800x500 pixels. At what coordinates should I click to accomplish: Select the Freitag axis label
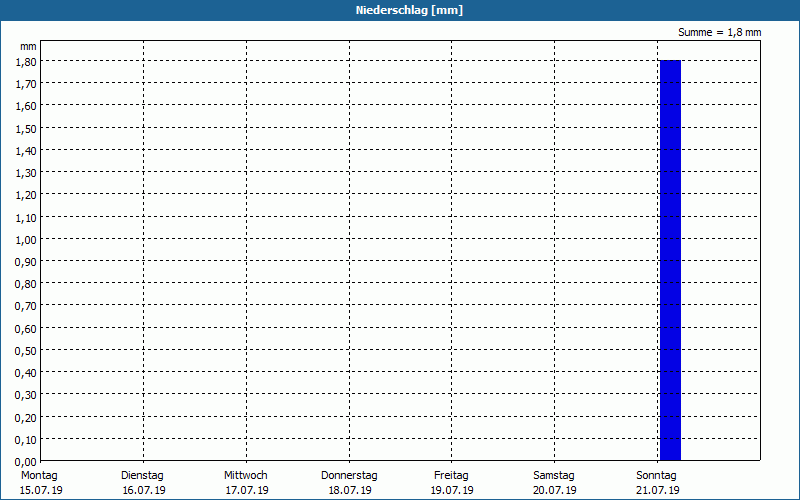click(x=451, y=475)
